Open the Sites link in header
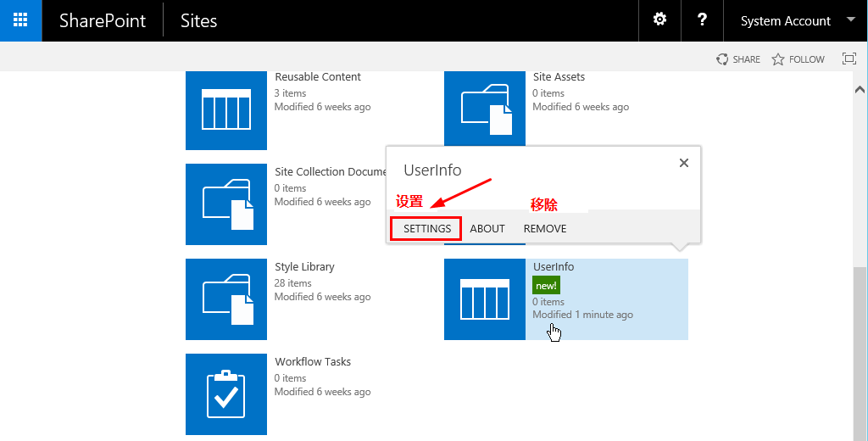 pos(199,21)
